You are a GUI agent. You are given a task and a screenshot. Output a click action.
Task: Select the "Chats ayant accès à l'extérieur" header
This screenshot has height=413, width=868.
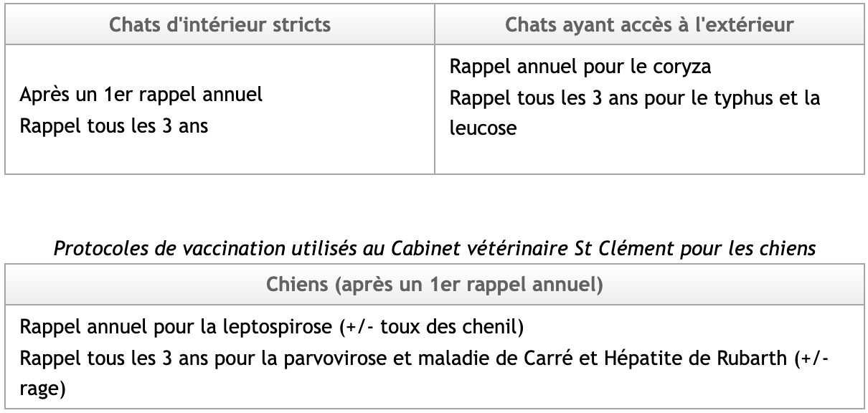point(650,24)
